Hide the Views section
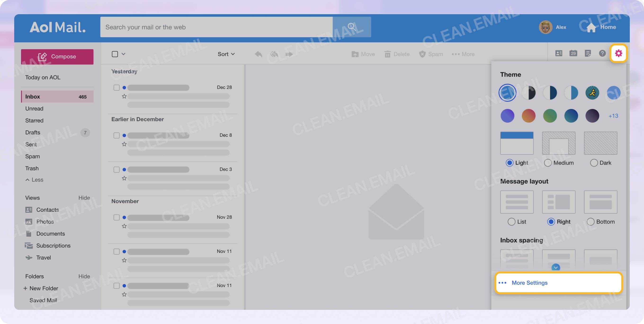Viewport: 644px width, 324px height. tap(84, 197)
